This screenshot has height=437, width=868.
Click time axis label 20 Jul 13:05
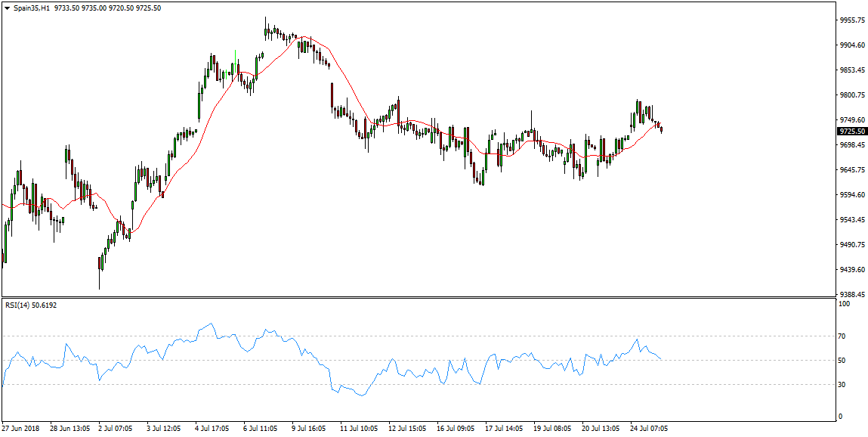click(600, 429)
